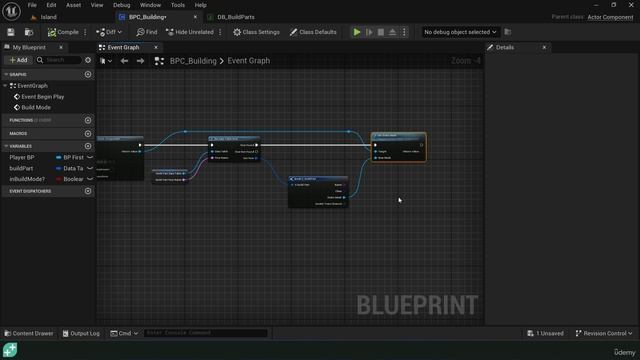
Task: Open the View menu
Action: (97, 5)
